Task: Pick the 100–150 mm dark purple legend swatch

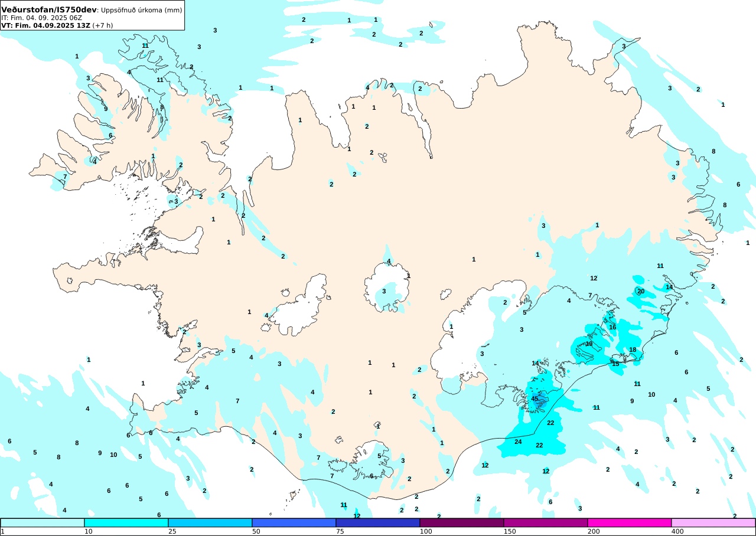Action: [x=462, y=522]
